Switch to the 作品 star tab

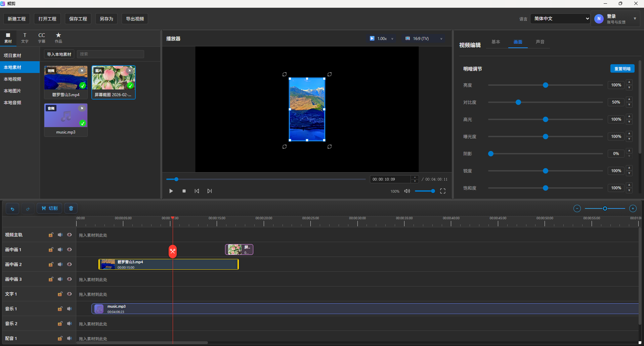point(58,38)
